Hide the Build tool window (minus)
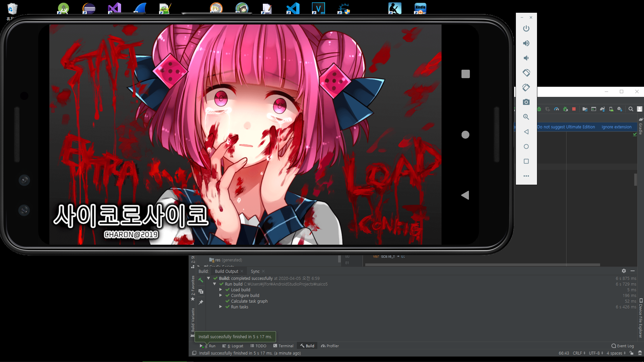The height and width of the screenshot is (362, 644). 633,271
